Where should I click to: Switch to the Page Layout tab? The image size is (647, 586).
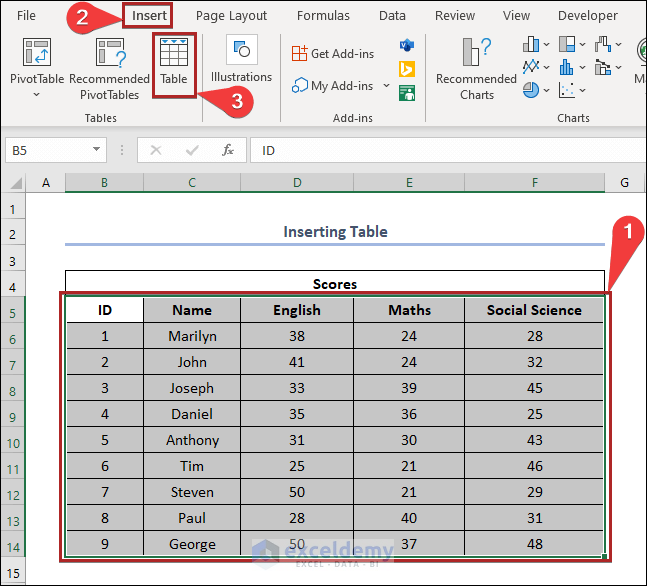point(231,16)
